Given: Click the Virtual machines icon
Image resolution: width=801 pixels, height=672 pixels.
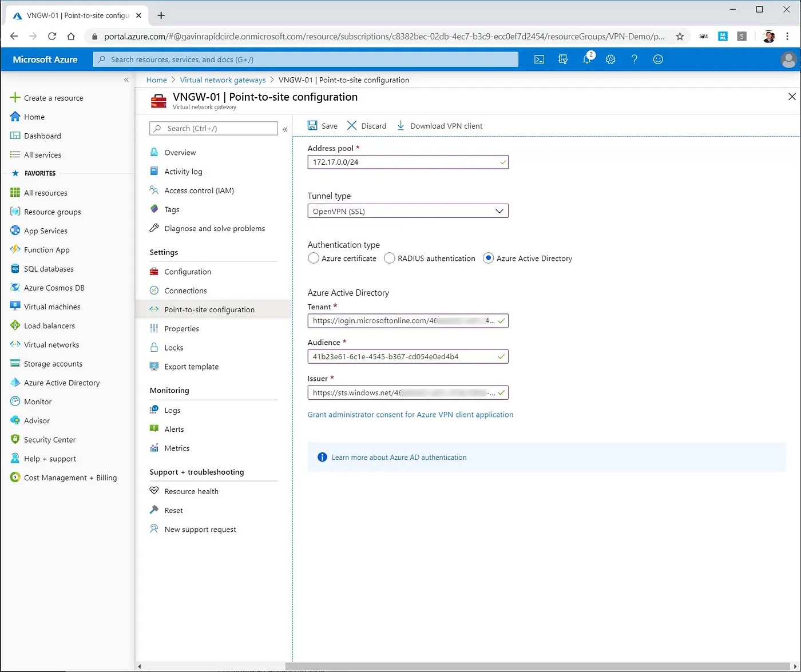Looking at the screenshot, I should [x=15, y=307].
